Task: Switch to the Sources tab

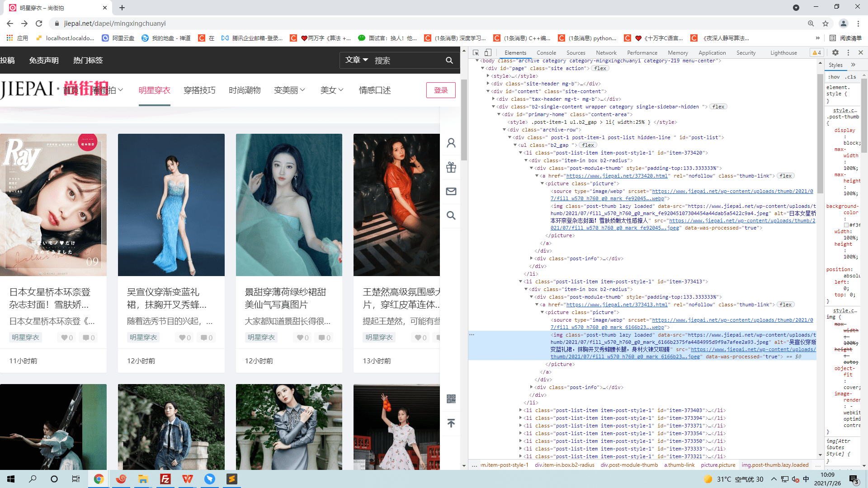Action: [576, 53]
